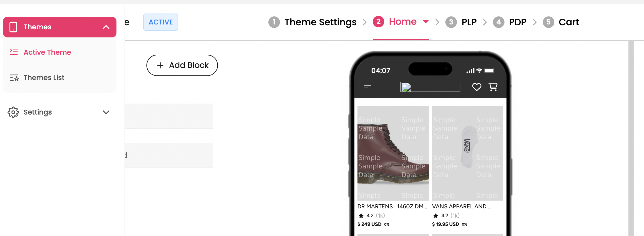Open the Home step dropdown arrow
The width and height of the screenshot is (644, 236).
point(425,22)
